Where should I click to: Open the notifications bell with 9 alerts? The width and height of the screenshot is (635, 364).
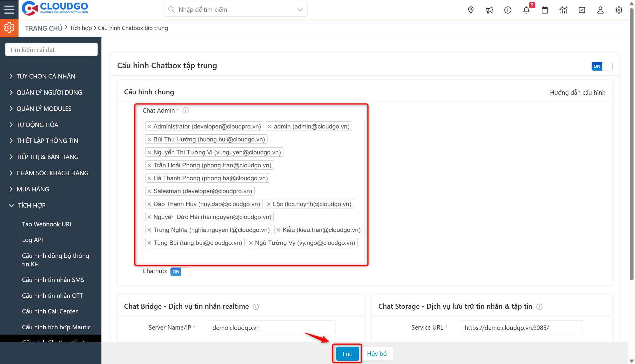point(527,10)
